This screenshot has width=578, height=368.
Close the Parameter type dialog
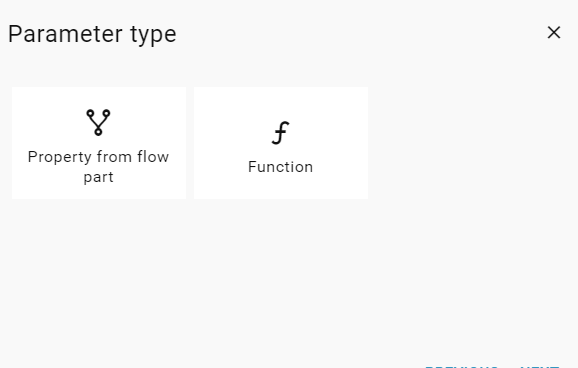(554, 32)
